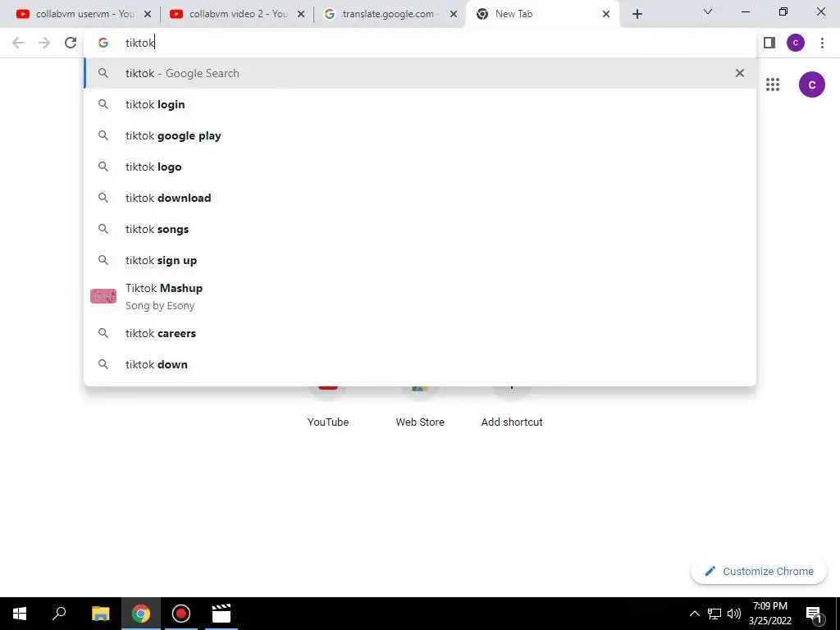The width and height of the screenshot is (840, 630).
Task: Open the volume tray icon
Action: tap(734, 614)
